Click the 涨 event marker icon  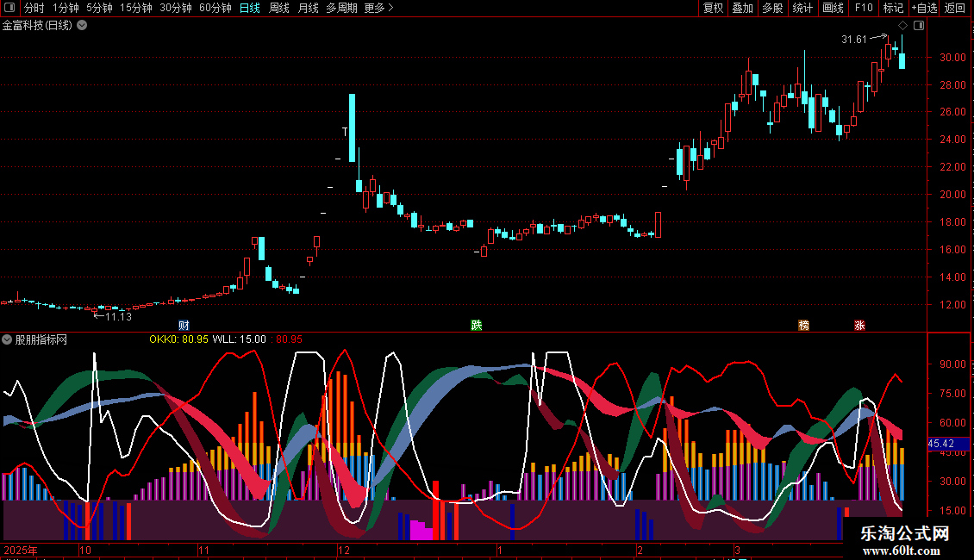click(859, 326)
